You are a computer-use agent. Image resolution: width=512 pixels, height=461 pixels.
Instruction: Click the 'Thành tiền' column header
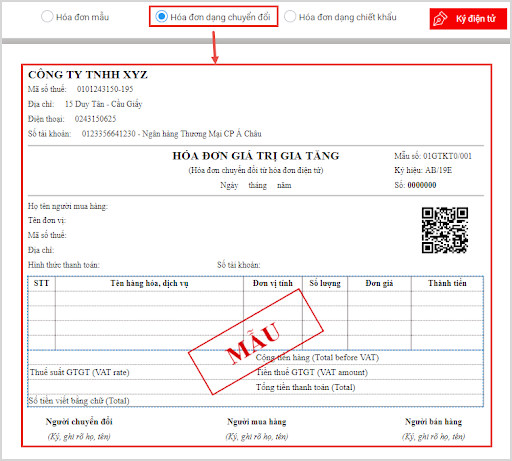pos(447,283)
